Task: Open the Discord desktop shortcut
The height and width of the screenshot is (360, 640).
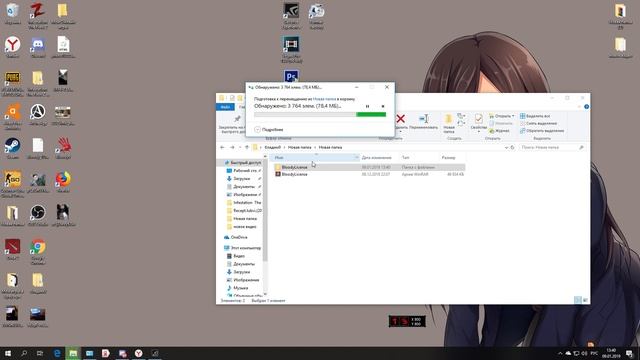Action: click(38, 47)
